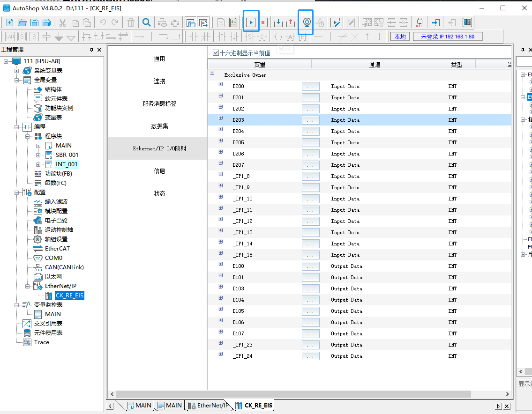Click the online edit play-pencil icon
The image size is (532, 414).
pos(335,23)
